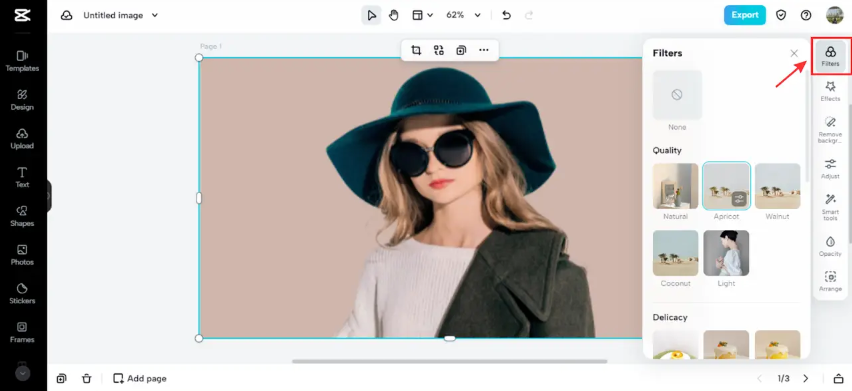
Task: Apply the Walnut filter
Action: pos(778,186)
